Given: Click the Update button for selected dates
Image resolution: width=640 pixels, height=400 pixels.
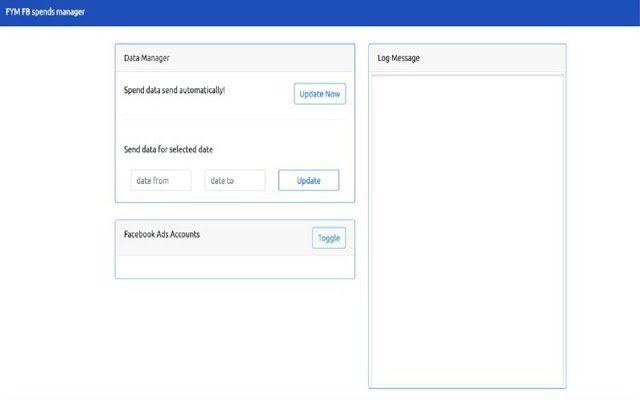Looking at the screenshot, I should click(x=309, y=180).
